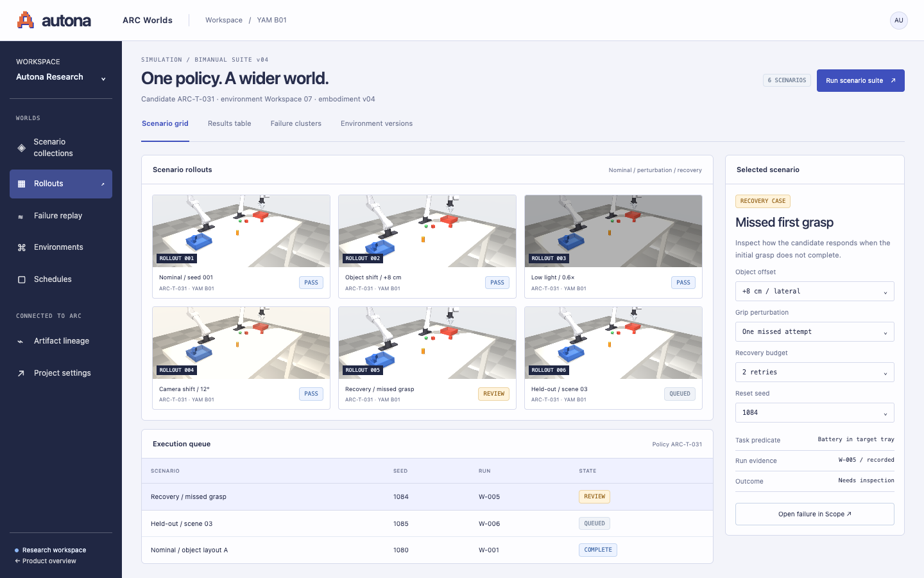Viewport: 924px width, 578px height.
Task: Open Rollout 001 thumbnail
Action: 241,231
